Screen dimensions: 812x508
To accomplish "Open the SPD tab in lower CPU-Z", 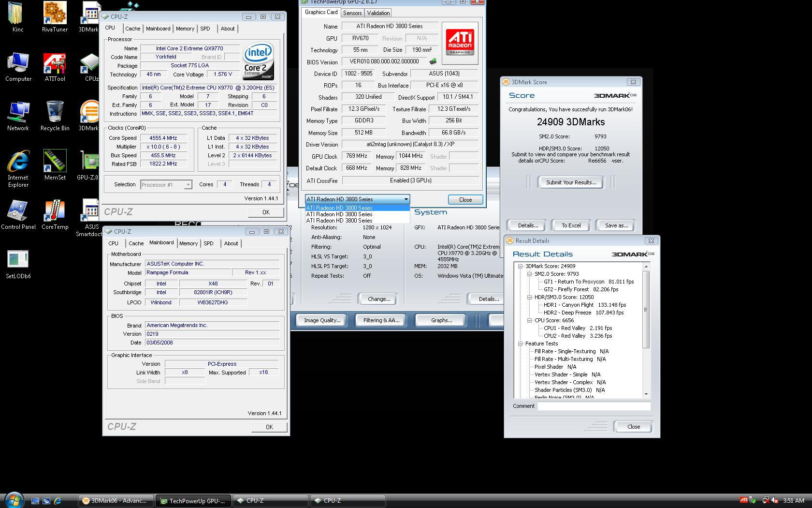I will point(208,243).
